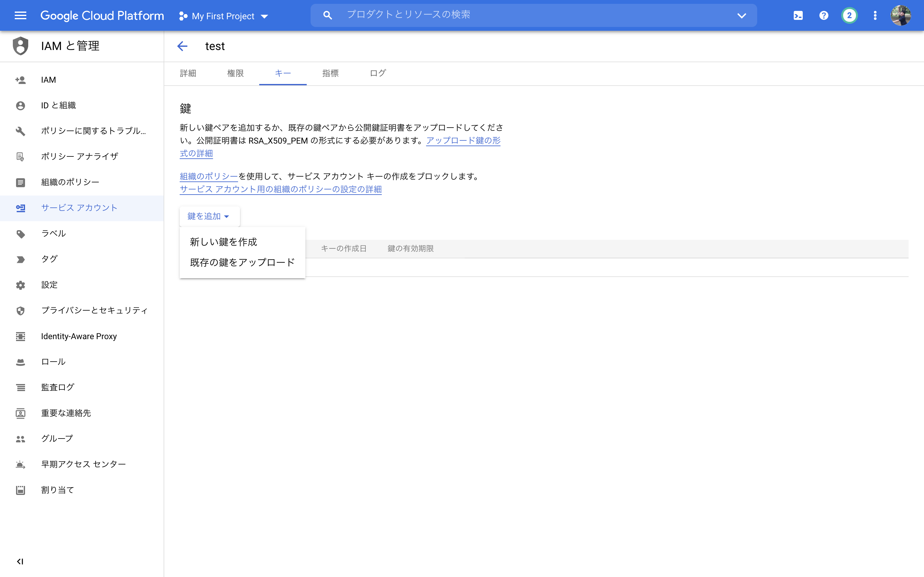Open the three-dot overflow menu in header
924x577 pixels.
875,15
